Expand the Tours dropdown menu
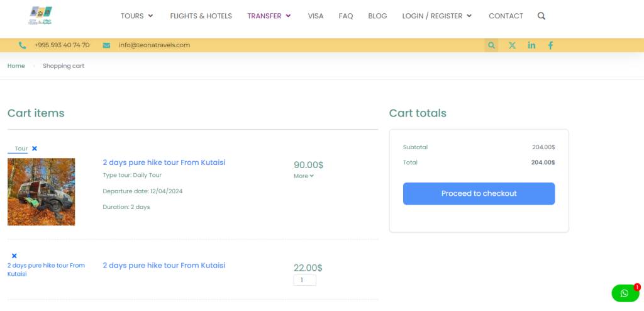Viewport: 644px width, 311px height. tap(137, 16)
